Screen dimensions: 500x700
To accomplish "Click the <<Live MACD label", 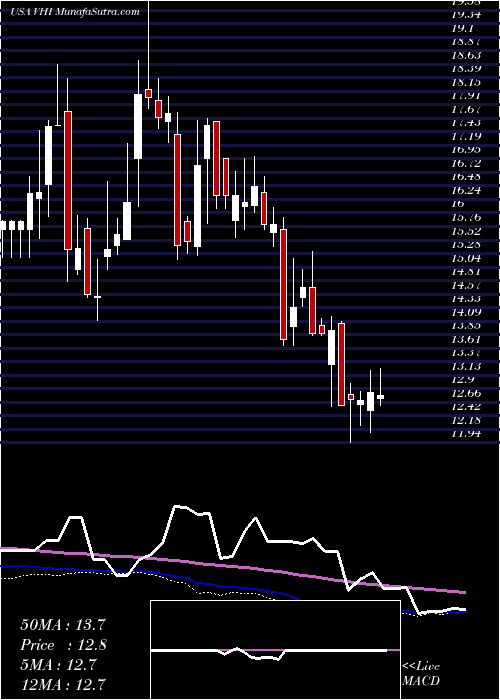I will pos(421,674).
